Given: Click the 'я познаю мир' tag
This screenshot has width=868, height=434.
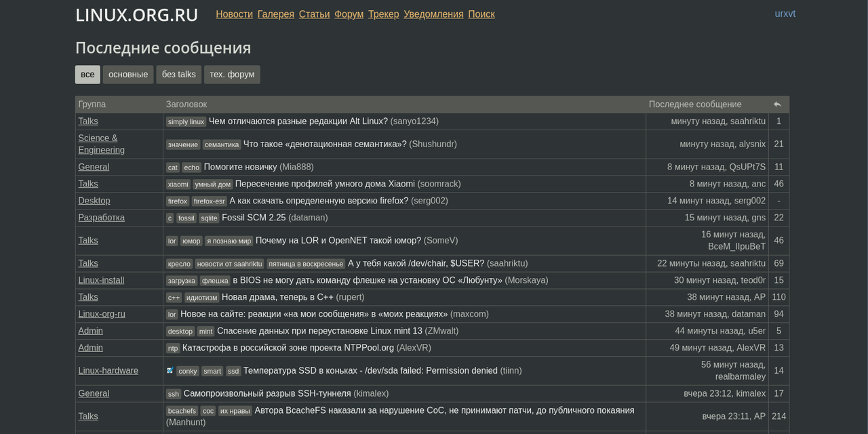Looking at the screenshot, I should coord(229,241).
